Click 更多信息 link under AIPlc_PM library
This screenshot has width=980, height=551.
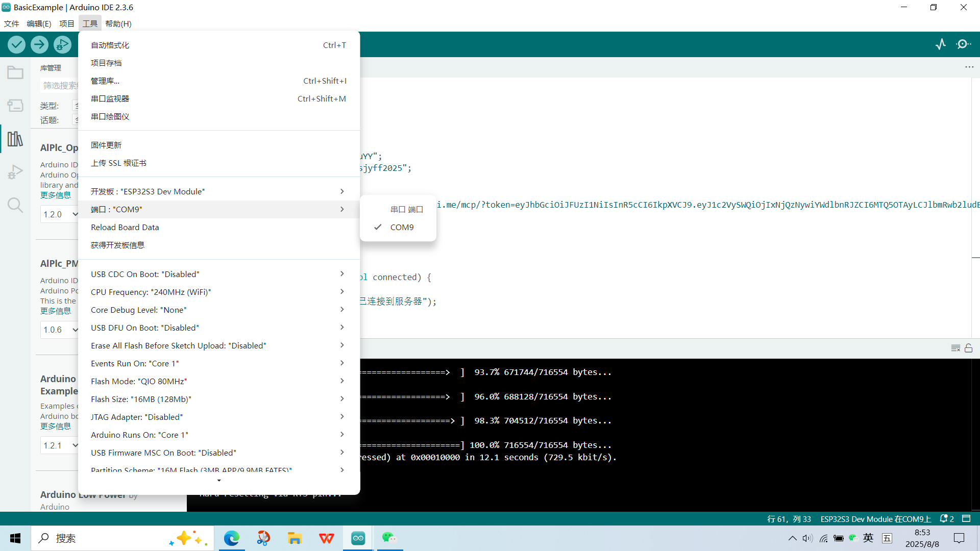[x=56, y=311]
